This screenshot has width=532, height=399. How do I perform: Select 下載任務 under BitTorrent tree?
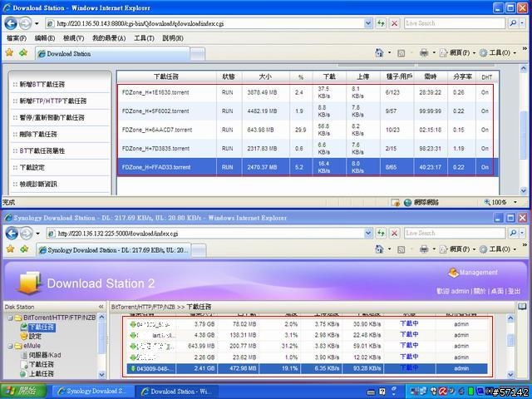click(x=41, y=327)
